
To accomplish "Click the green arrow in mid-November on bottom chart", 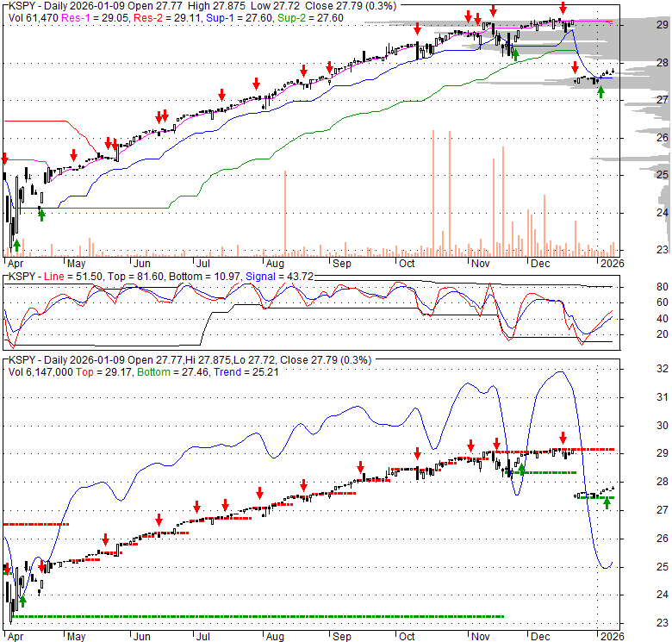I will pyautogui.click(x=521, y=470).
